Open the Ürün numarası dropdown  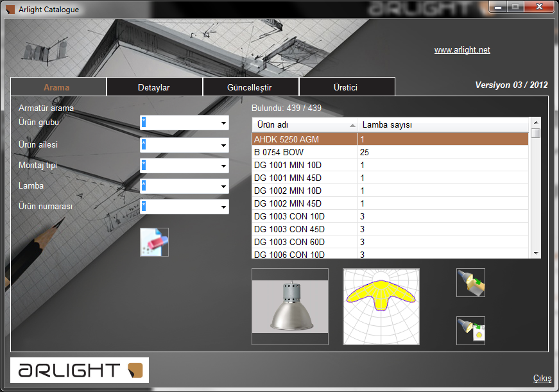[223, 207]
